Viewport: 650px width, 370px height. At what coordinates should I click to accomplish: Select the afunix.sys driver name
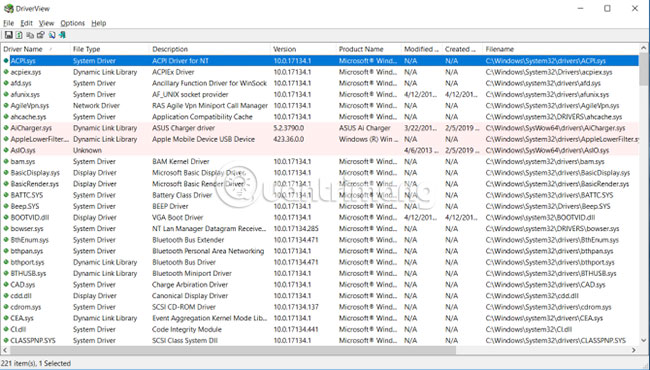25,94
